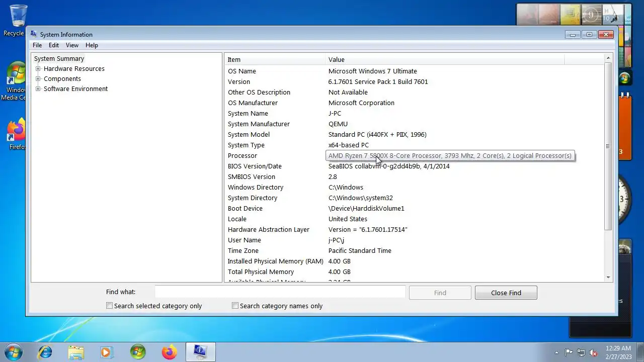Sort by the Item column header
Screen dimensions: 644x362
coord(275,59)
